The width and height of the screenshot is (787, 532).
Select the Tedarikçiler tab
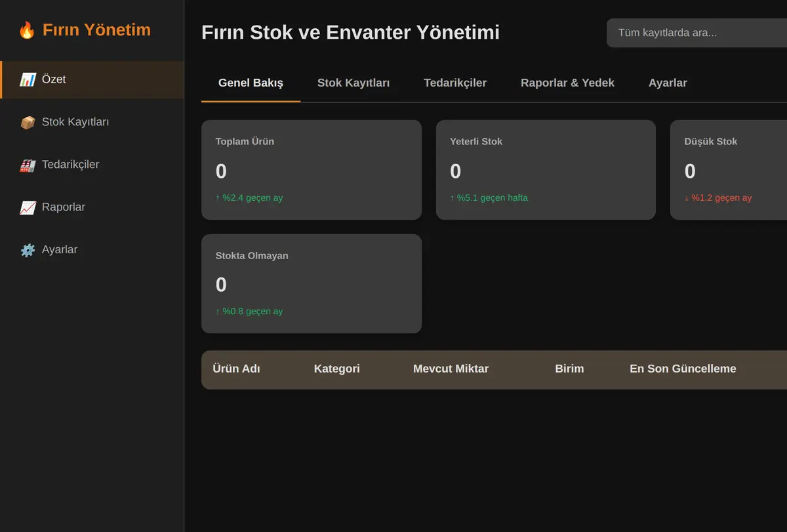(455, 83)
